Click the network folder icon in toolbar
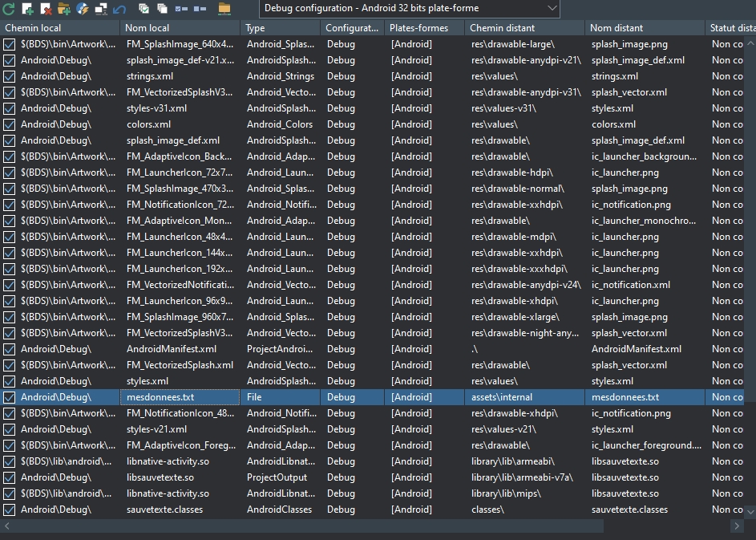This screenshot has height=540, width=756. point(224,9)
